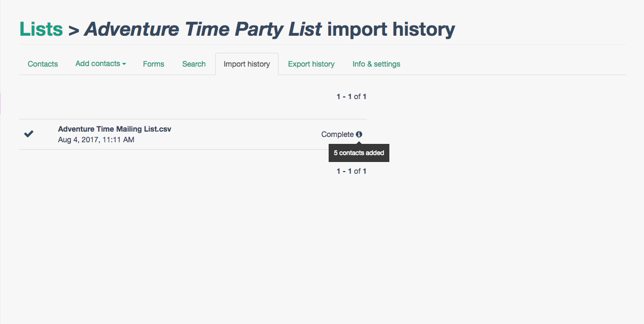Click the Complete status text
644x324 pixels.
[x=337, y=134]
